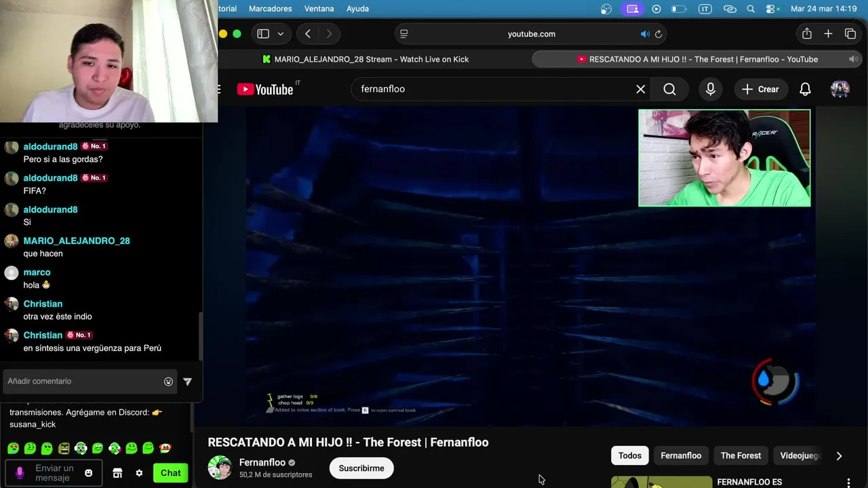Go back with Safari's back arrow
Image resolution: width=868 pixels, height=488 pixels.
pos(308,34)
